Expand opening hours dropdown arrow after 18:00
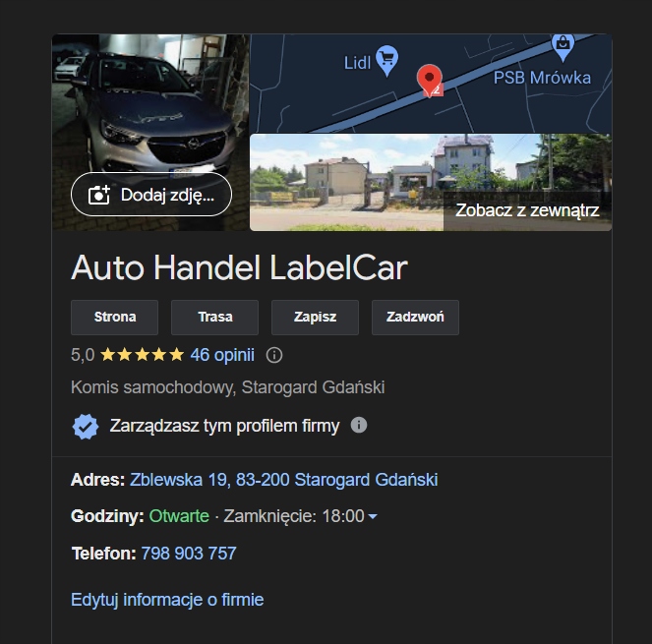The image size is (652, 644). pyautogui.click(x=373, y=516)
